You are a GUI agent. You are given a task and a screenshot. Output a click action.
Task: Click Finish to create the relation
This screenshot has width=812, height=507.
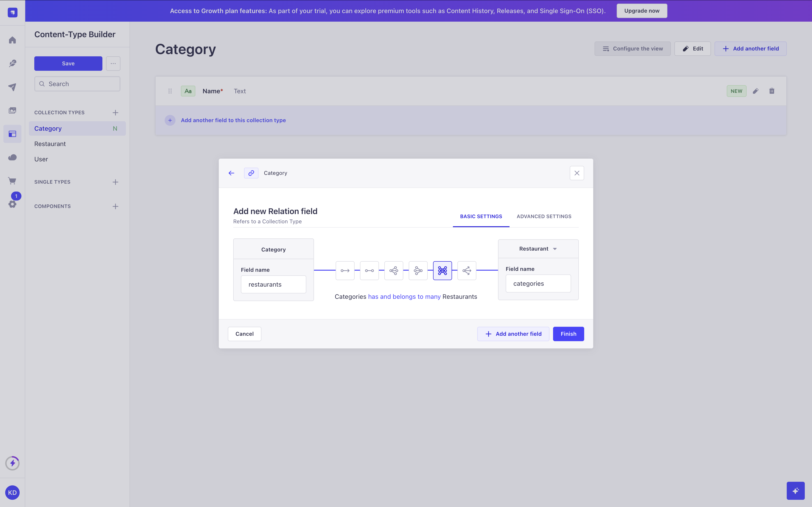[x=568, y=334]
